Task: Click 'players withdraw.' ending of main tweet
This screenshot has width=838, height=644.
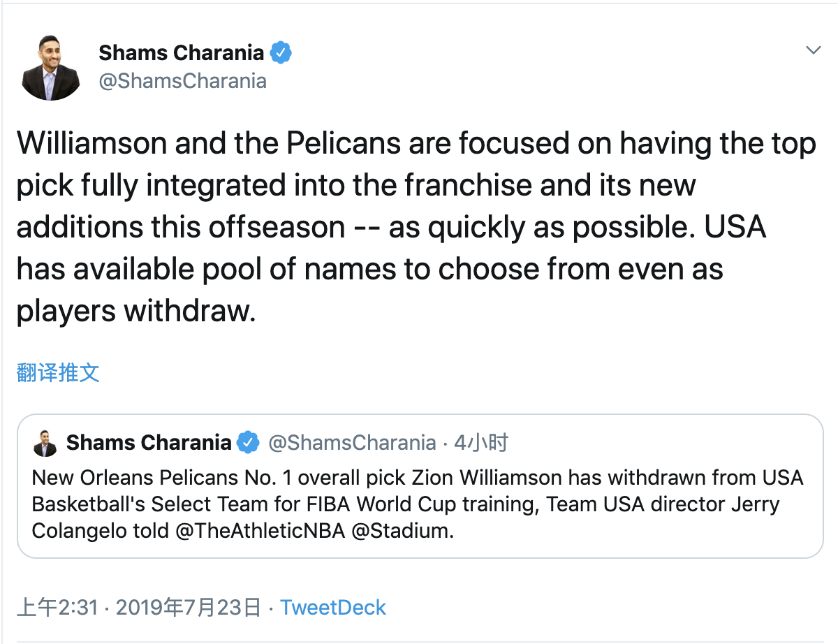Action: (133, 312)
